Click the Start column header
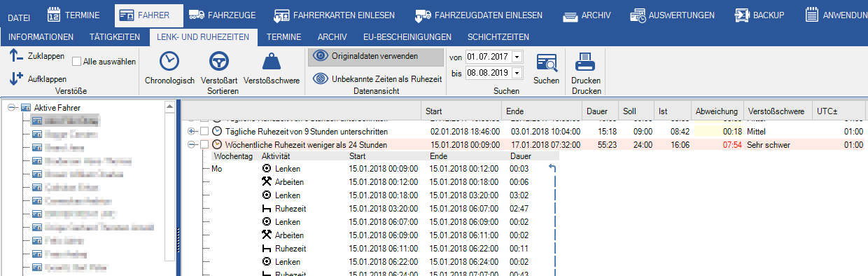The height and width of the screenshot is (276, 868). [462, 111]
